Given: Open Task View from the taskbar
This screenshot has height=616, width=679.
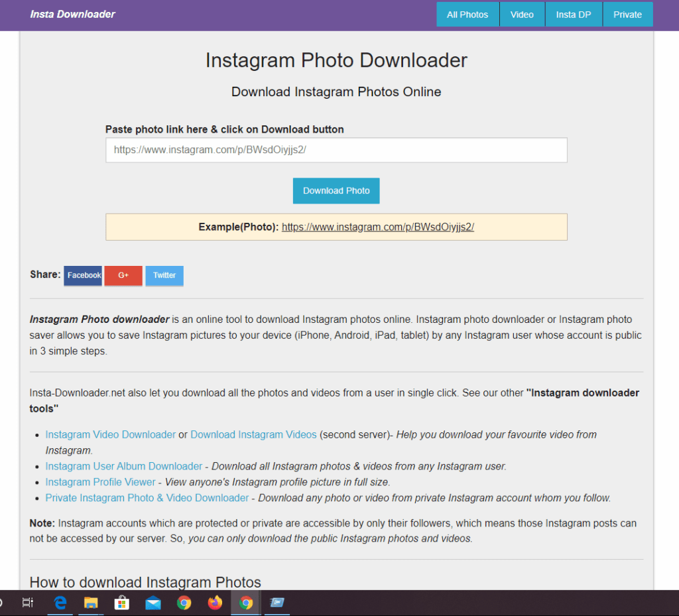Looking at the screenshot, I should [x=28, y=603].
